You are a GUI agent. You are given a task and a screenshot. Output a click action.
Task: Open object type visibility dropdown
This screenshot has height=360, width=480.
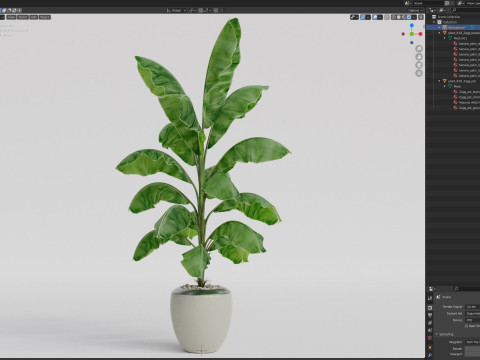point(354,17)
